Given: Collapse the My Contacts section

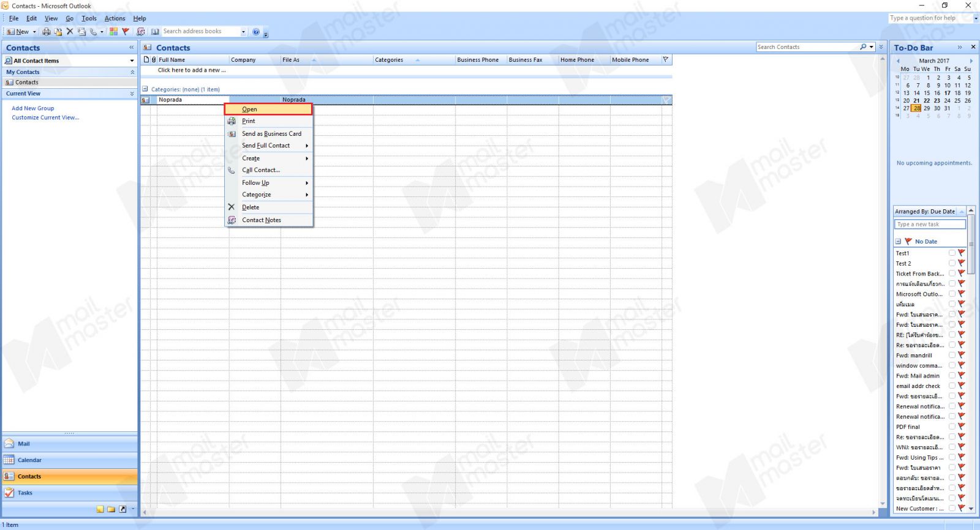Looking at the screenshot, I should pos(132,72).
